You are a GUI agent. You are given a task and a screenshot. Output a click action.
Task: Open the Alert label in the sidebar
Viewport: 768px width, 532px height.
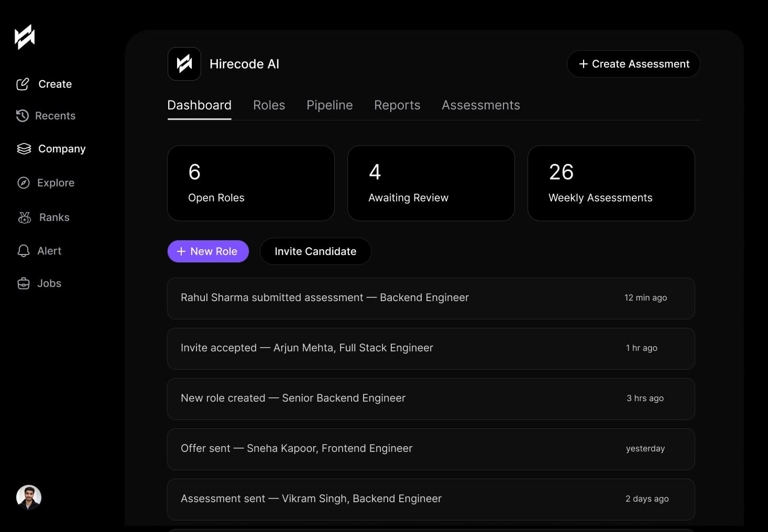(x=49, y=251)
